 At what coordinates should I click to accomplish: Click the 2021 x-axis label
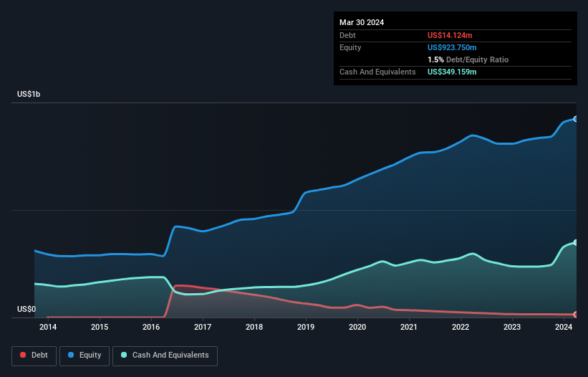pos(409,327)
